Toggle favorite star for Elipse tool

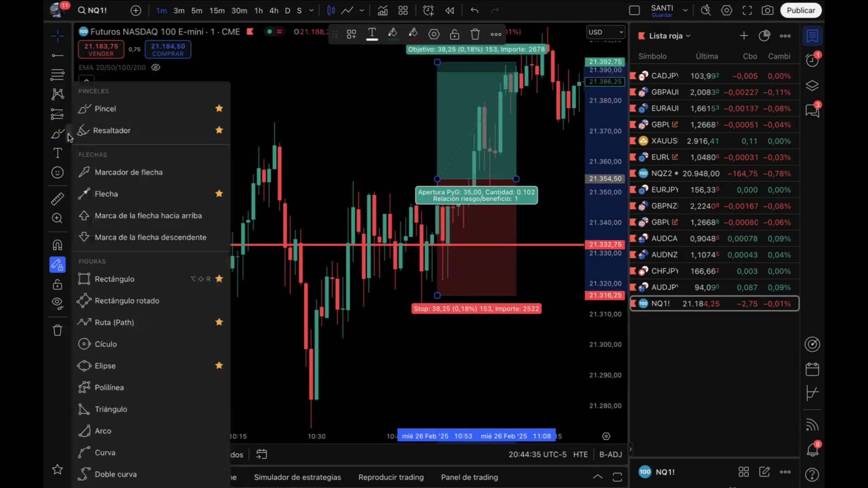tap(219, 366)
